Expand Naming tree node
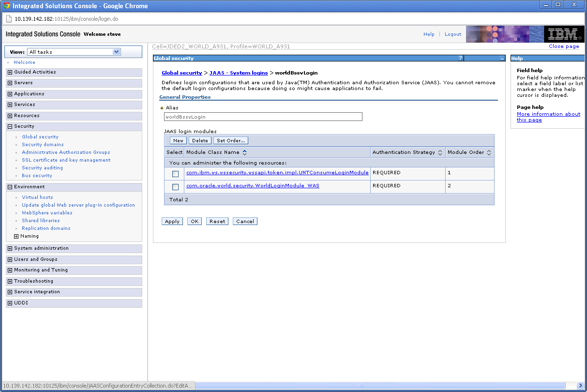Viewport: 587px width, 392px height. click(x=16, y=236)
